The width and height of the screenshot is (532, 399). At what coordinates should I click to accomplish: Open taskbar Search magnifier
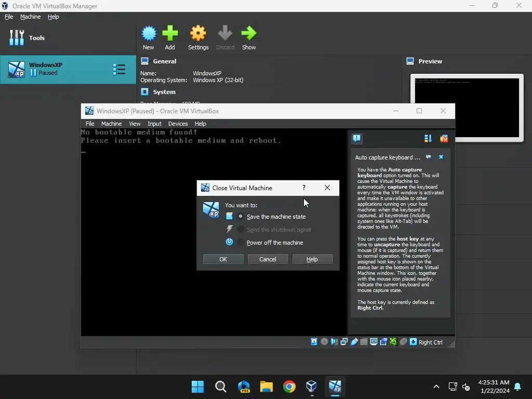coord(220,387)
